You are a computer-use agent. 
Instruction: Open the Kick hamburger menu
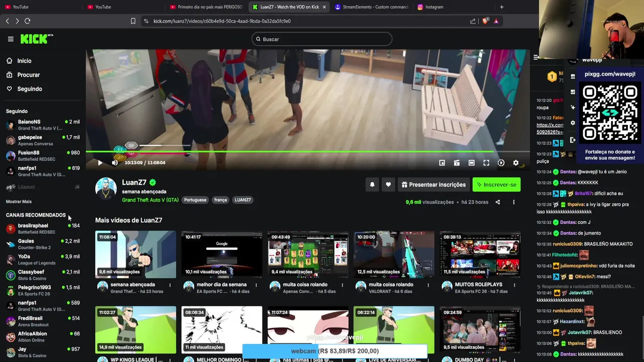(11, 39)
